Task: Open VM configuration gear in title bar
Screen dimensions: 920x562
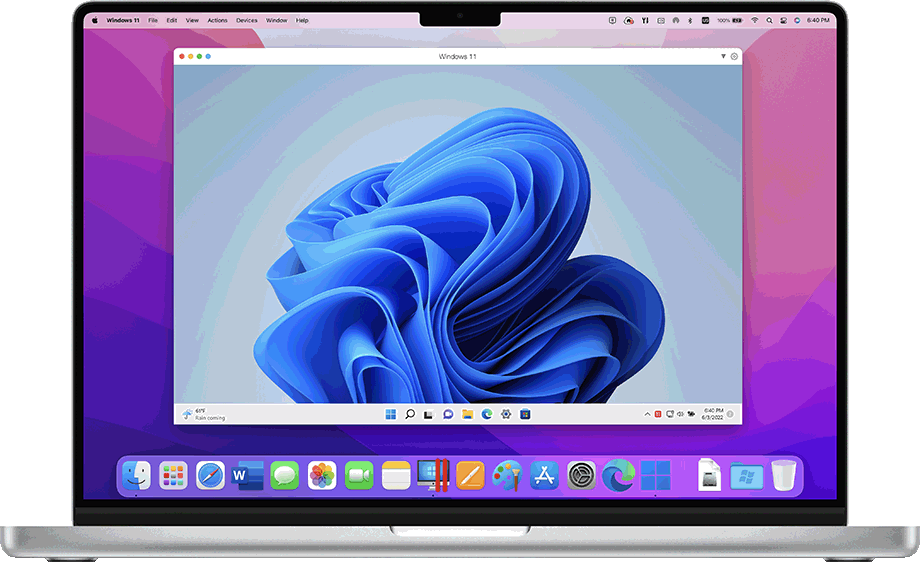Action: pyautogui.click(x=734, y=56)
